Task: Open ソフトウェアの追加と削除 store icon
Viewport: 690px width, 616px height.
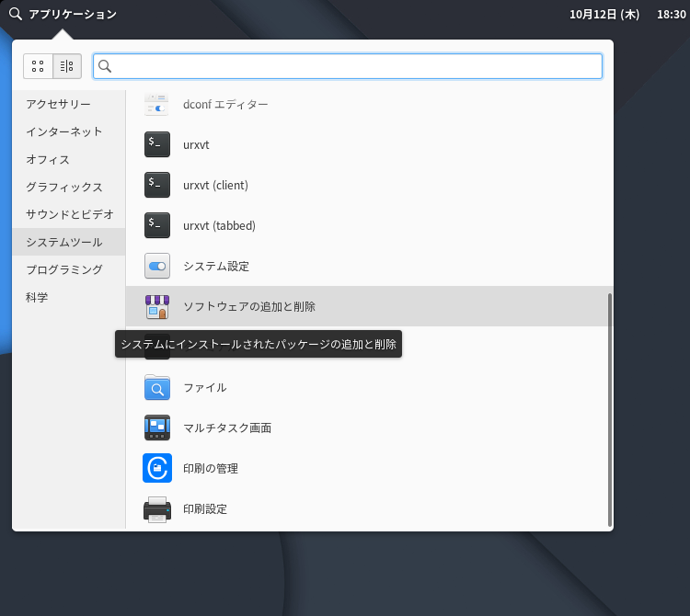Action: click(157, 306)
